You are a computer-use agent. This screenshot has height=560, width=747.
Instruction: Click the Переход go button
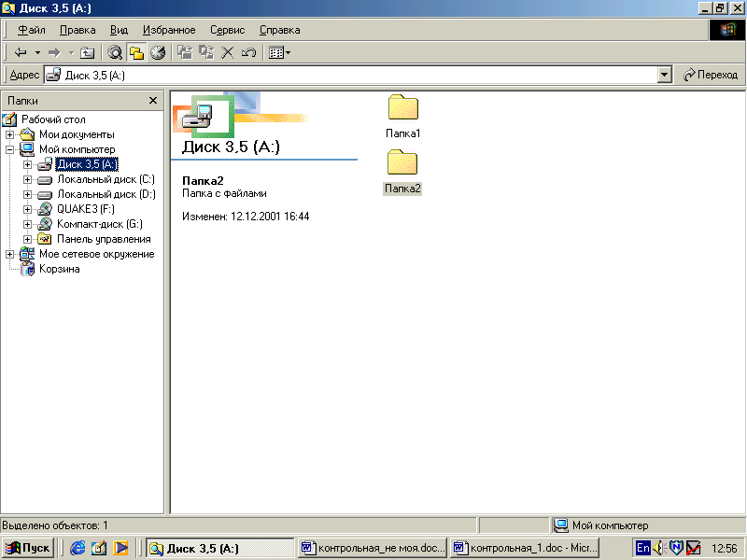(710, 75)
